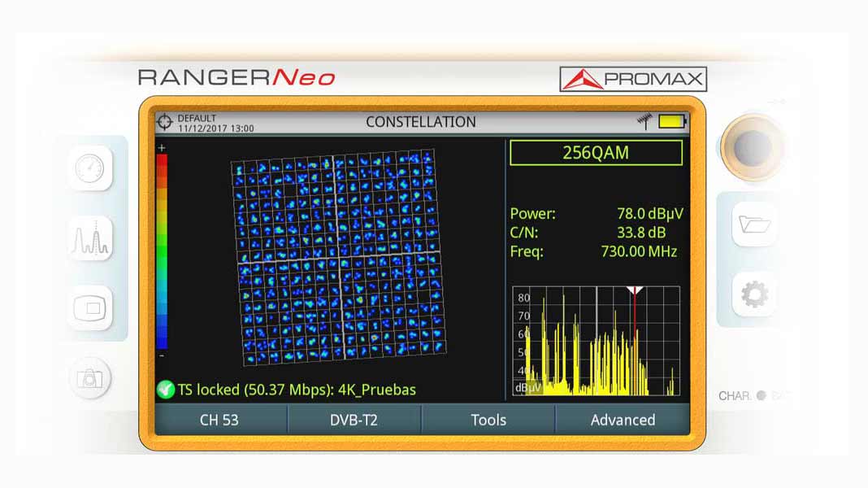The image size is (868, 488).
Task: Open the CH 53 channel selector
Action: (x=220, y=420)
